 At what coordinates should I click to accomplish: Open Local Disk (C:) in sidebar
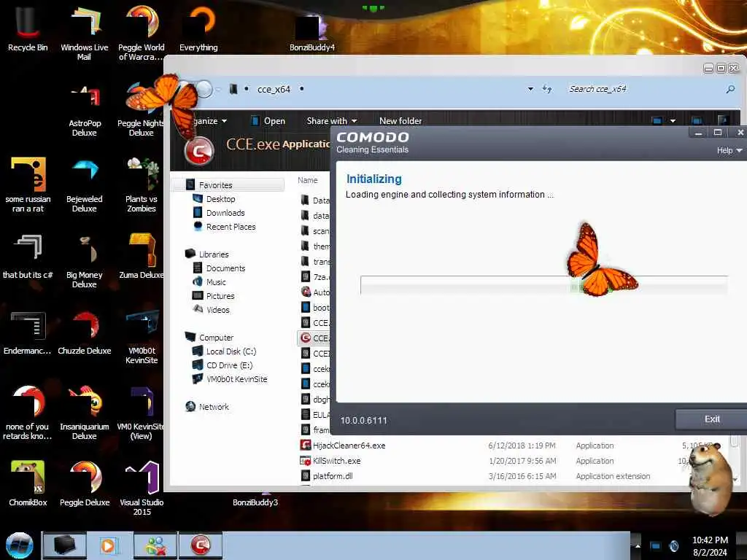[231, 351]
